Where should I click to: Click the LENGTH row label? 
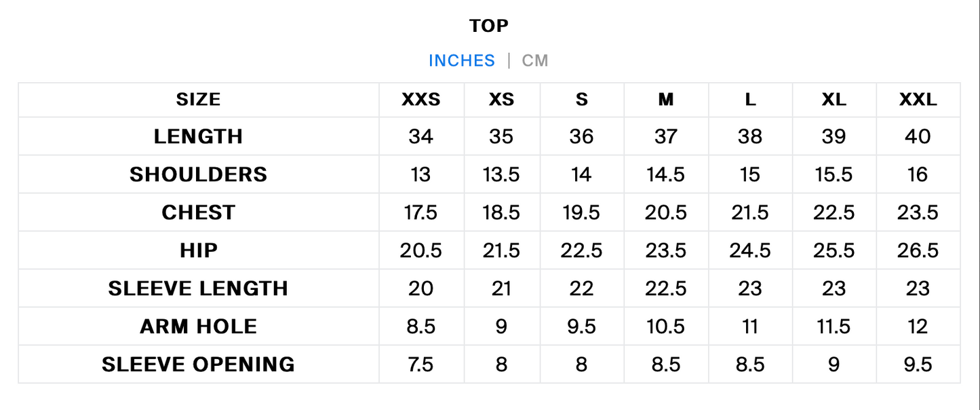coord(198,136)
